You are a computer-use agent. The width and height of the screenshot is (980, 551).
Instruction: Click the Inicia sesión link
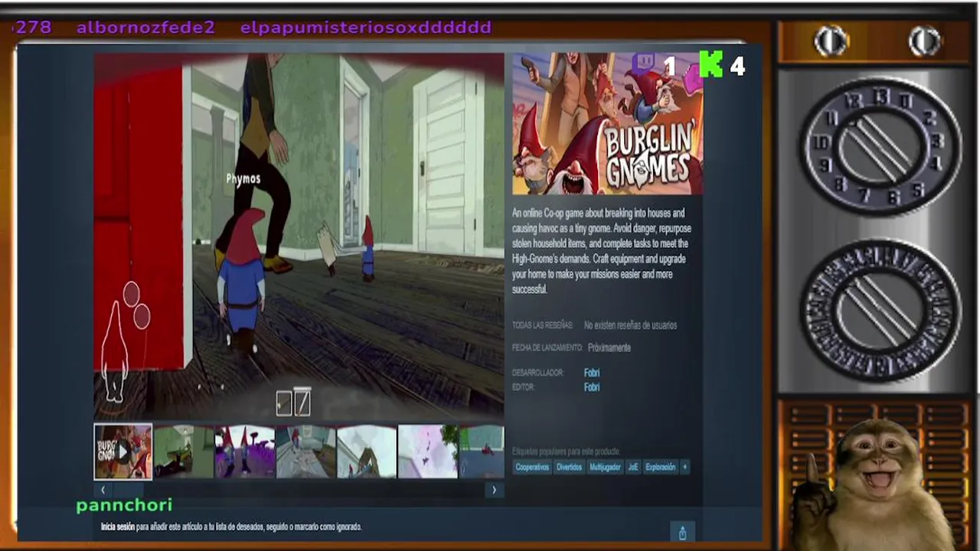(118, 527)
